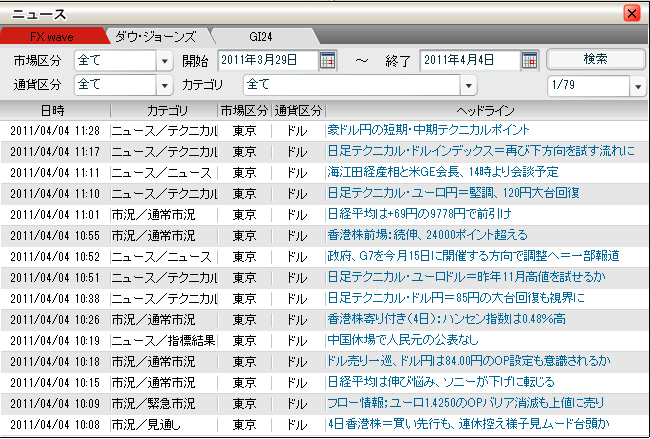This screenshot has width=650, height=439.
Task: Switch to the FX wave tab
Action: (52, 36)
